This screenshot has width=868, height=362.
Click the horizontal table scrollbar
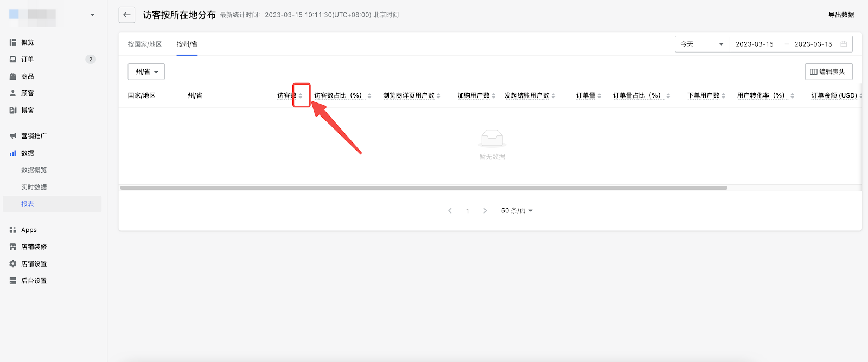(x=423, y=188)
